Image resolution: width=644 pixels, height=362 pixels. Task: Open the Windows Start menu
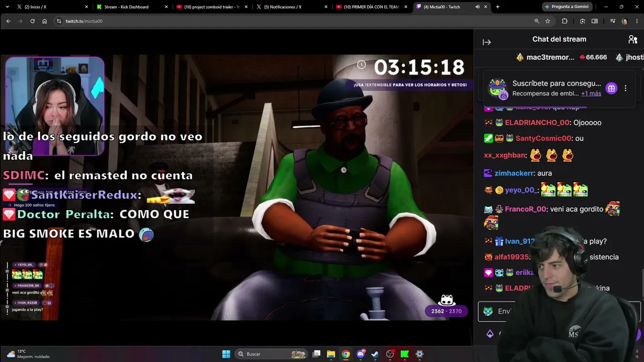[226, 354]
